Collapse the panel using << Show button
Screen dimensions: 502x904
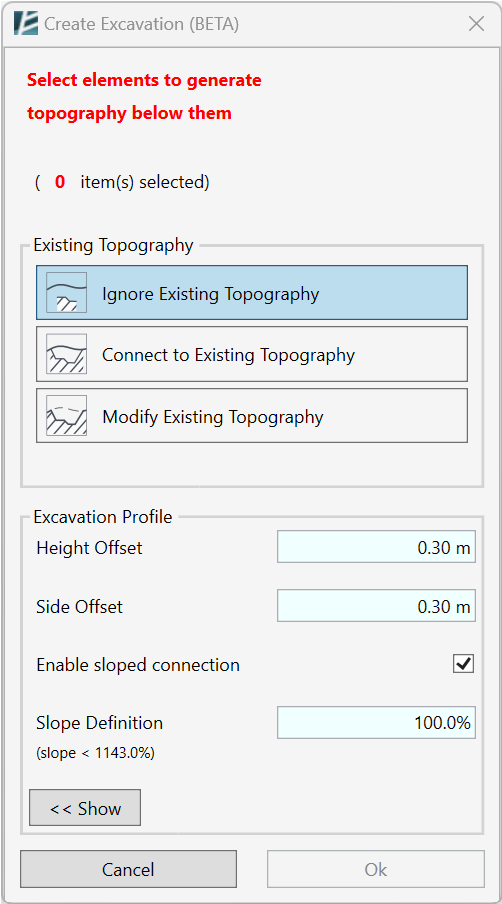pos(85,808)
